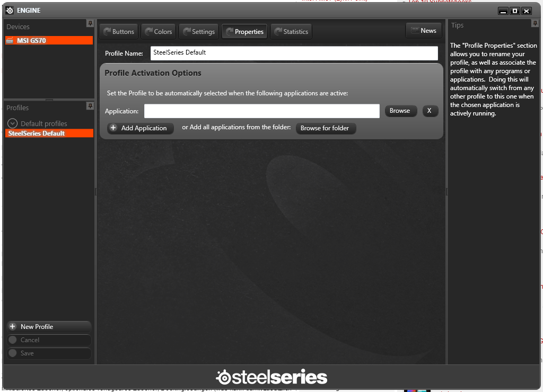The image size is (543, 392).
Task: Click the Cancel button
Action: click(49, 340)
